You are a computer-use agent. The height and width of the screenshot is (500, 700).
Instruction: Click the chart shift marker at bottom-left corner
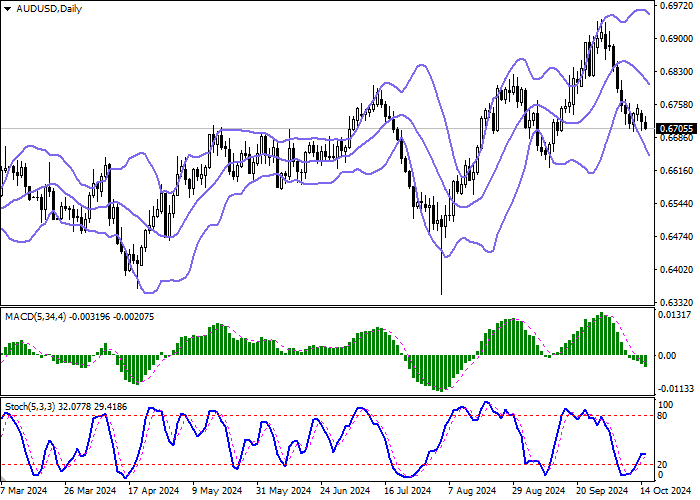coord(3,479)
